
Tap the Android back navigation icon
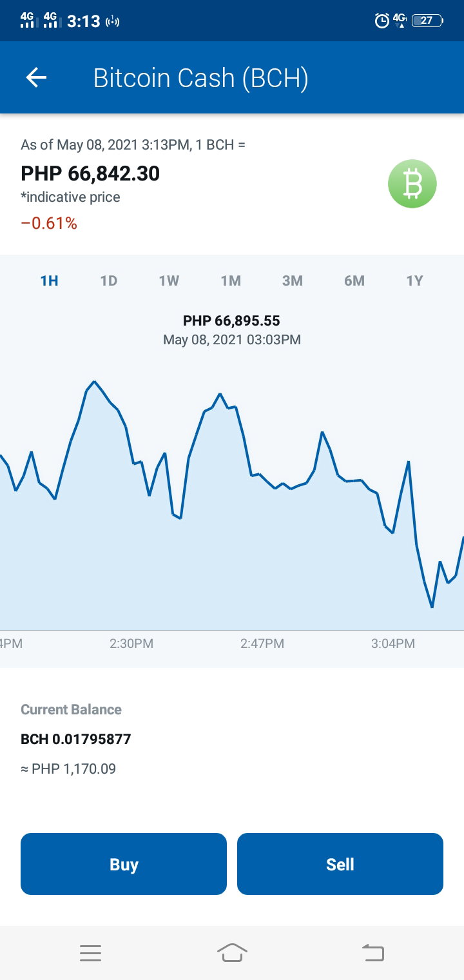coord(373,952)
